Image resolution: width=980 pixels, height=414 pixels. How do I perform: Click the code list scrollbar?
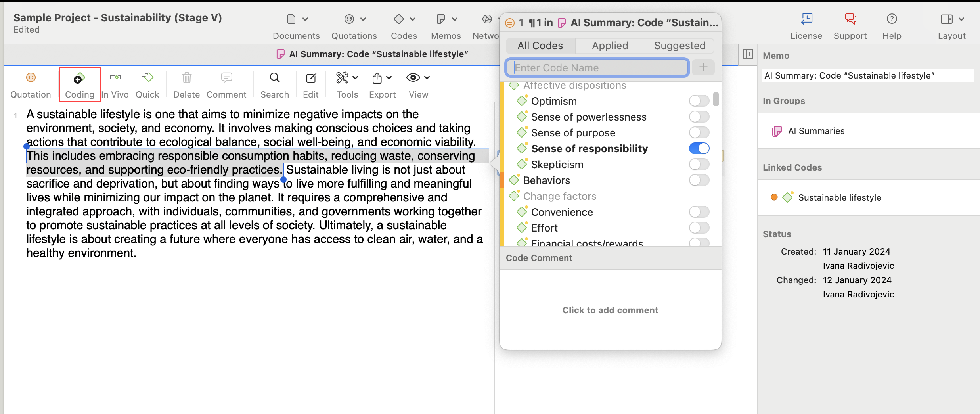pyautogui.click(x=716, y=99)
